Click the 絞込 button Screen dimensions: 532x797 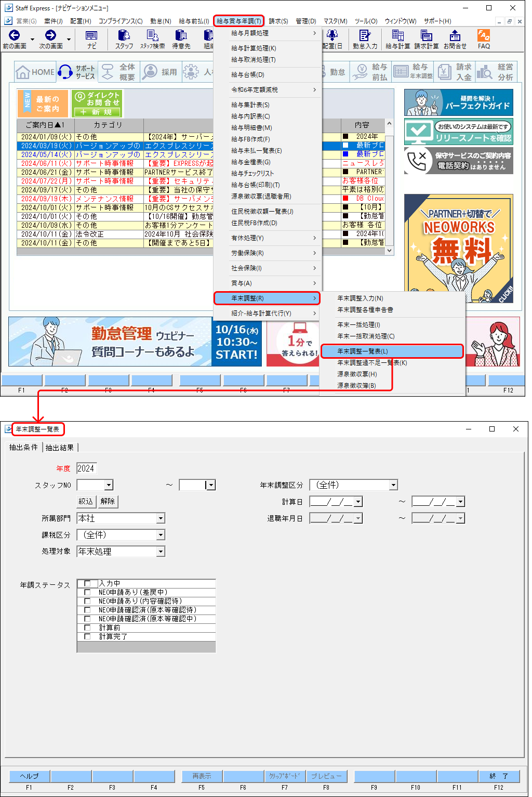86,501
